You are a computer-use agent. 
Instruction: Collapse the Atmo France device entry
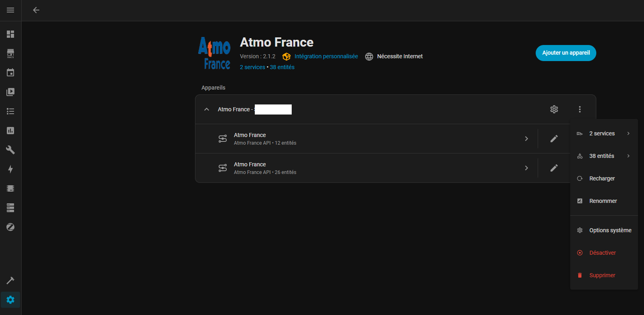click(x=207, y=109)
